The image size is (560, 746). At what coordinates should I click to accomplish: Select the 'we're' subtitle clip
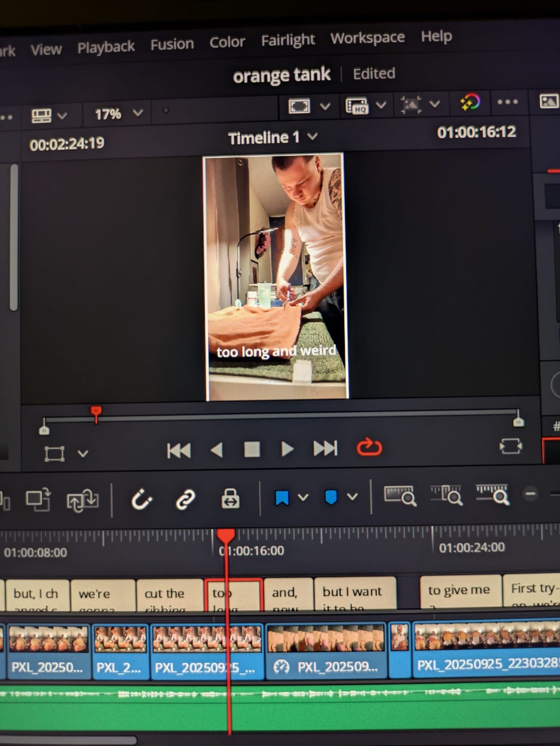[103, 596]
